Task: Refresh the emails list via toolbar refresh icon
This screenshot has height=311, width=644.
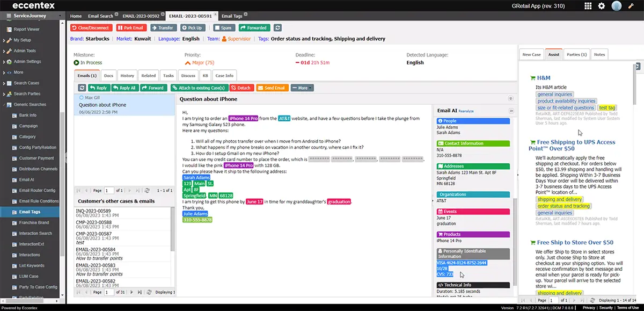Action: click(82, 88)
